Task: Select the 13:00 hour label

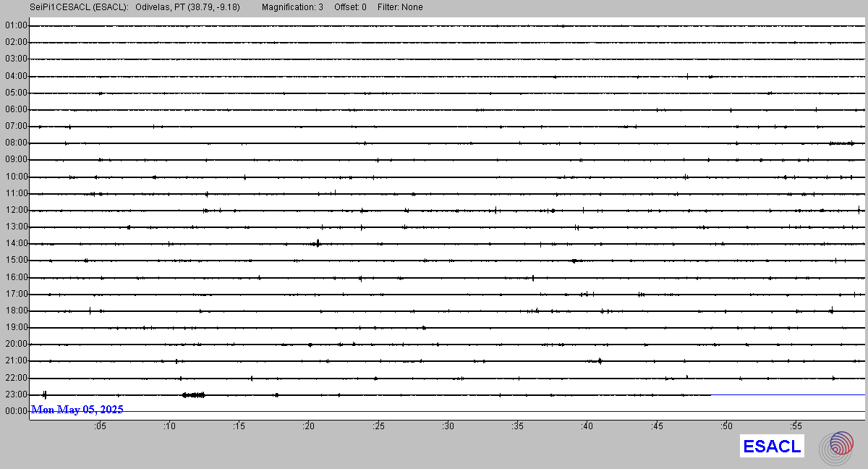Action: (16, 227)
